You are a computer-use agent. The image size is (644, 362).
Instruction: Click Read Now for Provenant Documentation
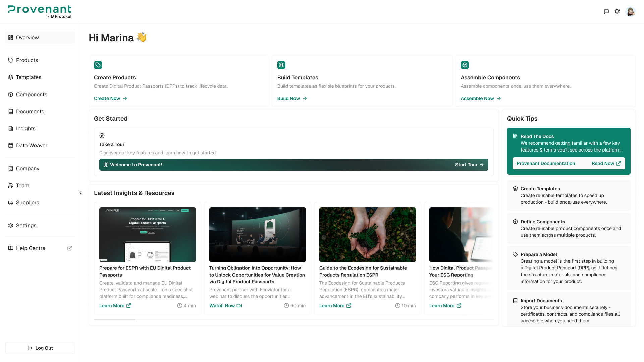606,163
